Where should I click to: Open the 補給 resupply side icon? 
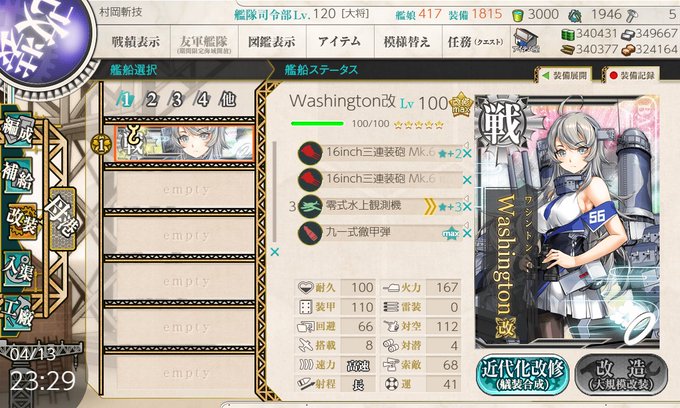pyautogui.click(x=18, y=176)
